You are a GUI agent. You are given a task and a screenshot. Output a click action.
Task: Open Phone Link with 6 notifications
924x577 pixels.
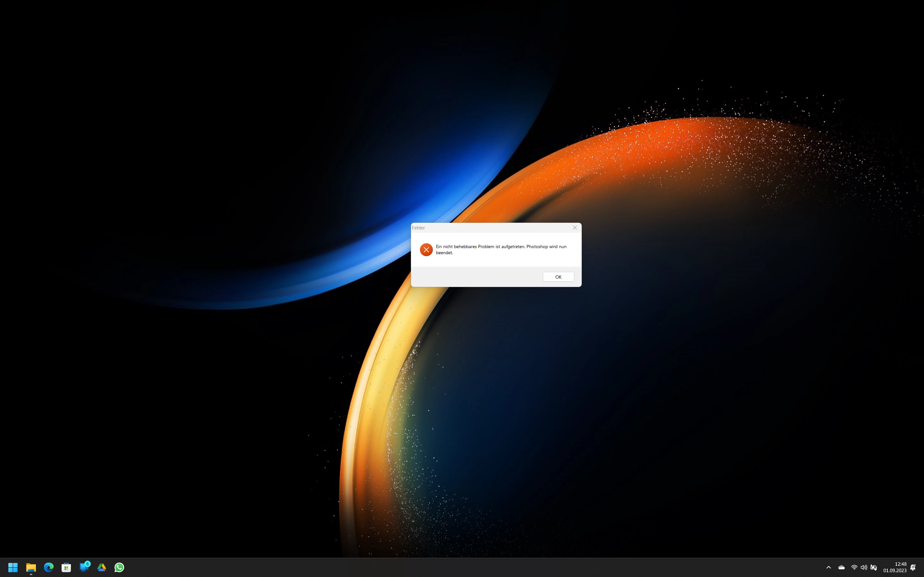tap(84, 567)
